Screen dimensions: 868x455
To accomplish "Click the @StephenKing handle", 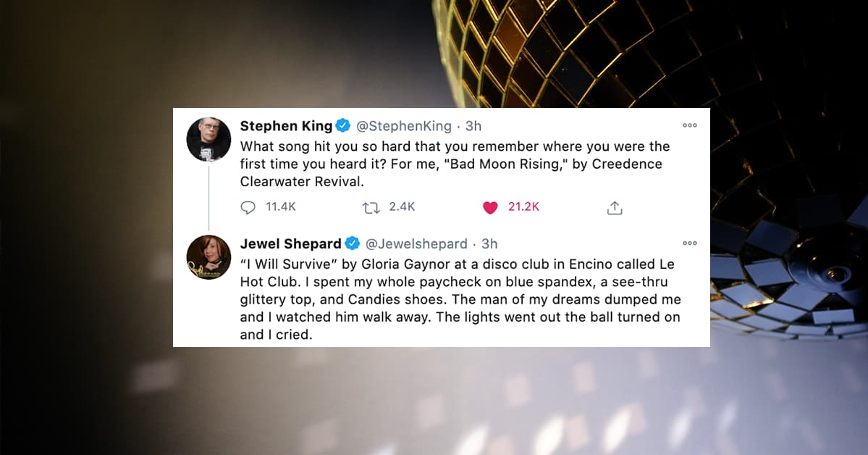I will pos(403,126).
